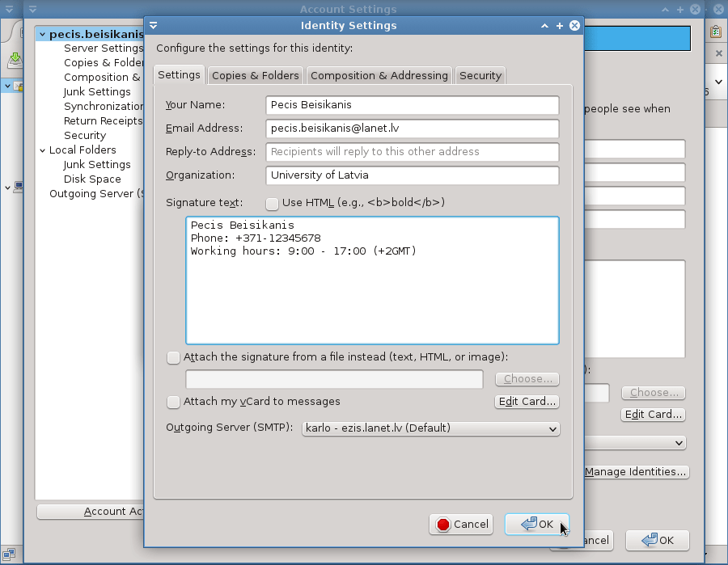This screenshot has width=728, height=565.
Task: Click the Email Address field
Action: tap(413, 129)
